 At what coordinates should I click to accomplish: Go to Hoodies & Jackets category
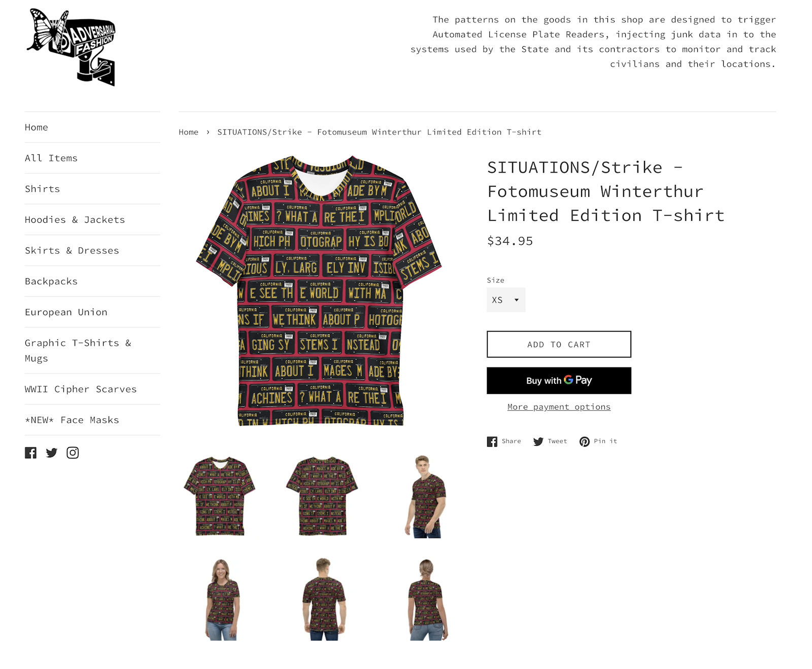[x=75, y=220]
